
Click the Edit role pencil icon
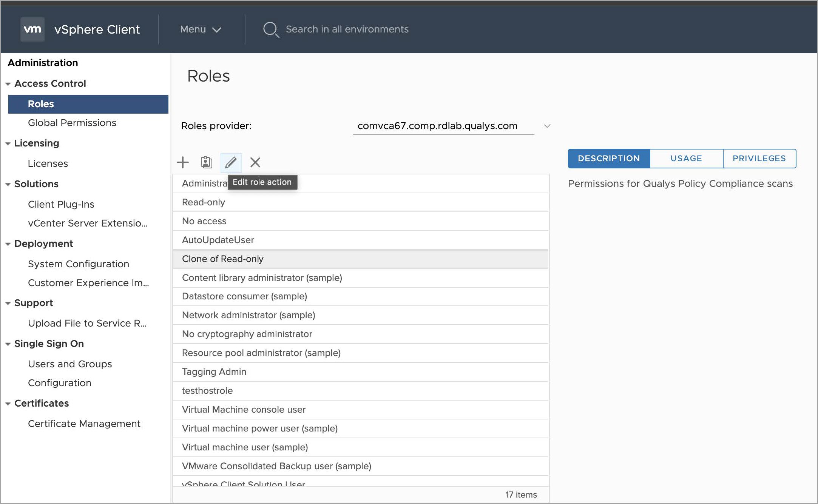(x=231, y=162)
